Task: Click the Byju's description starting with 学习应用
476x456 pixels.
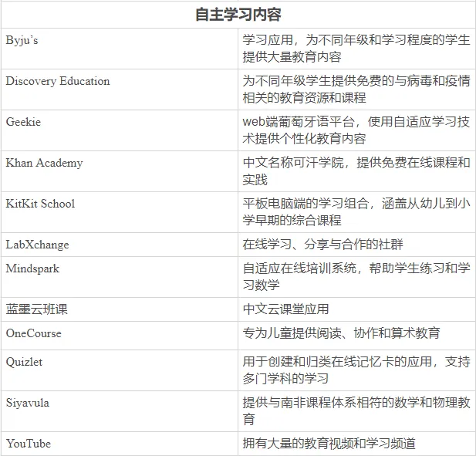Action: coord(356,49)
